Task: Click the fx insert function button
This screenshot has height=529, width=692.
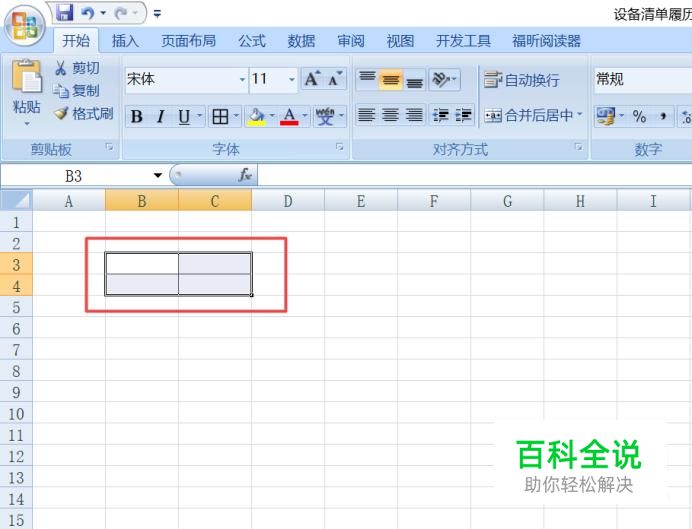Action: tap(245, 175)
